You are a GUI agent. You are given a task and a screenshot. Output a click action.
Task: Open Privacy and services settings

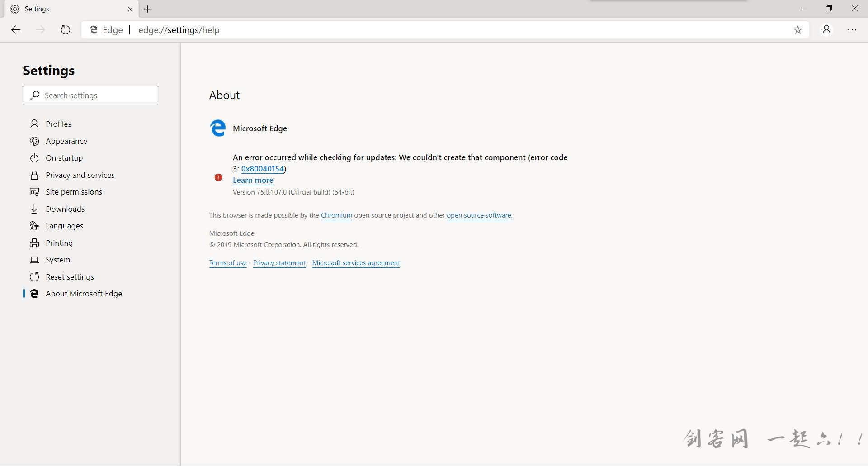tap(80, 175)
